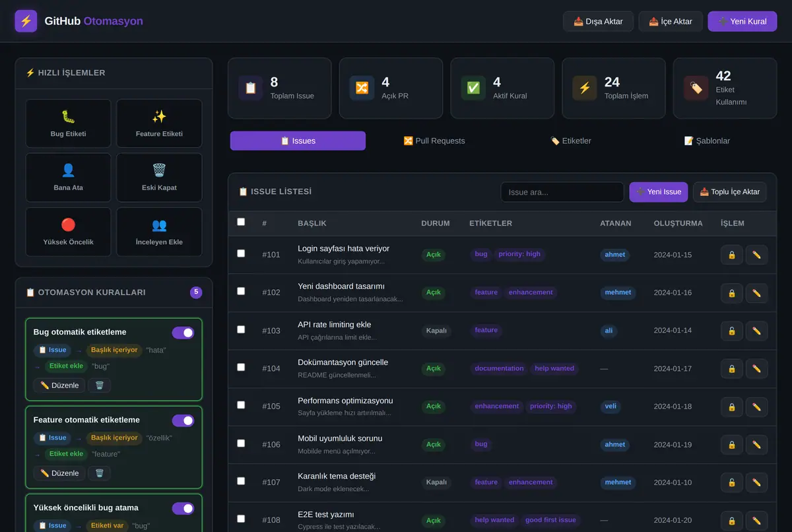Image resolution: width=792 pixels, height=532 pixels.
Task: Click the Oluşturma column header
Action: 678,223
